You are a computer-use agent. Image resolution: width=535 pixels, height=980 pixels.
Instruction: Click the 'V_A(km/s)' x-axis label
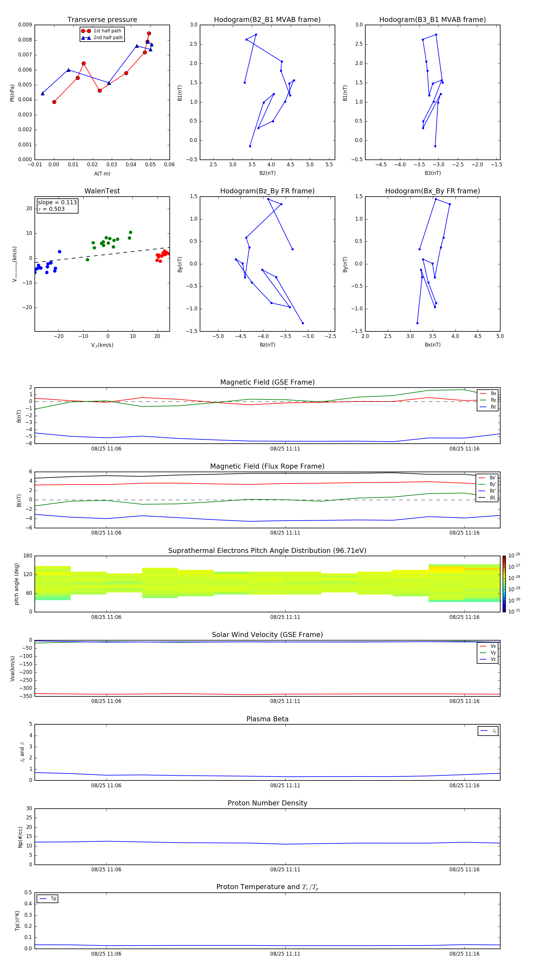point(102,345)
